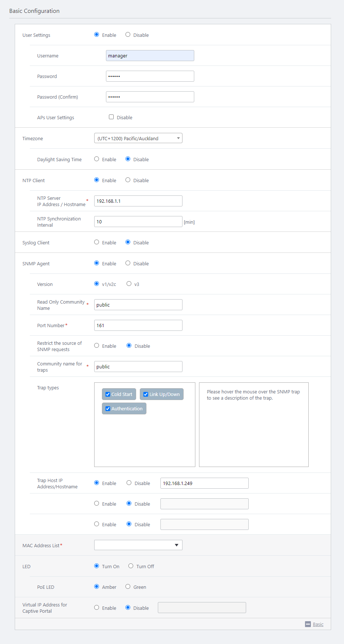Click the collapse icon beside Basic link
This screenshot has width=344, height=644.
click(308, 624)
